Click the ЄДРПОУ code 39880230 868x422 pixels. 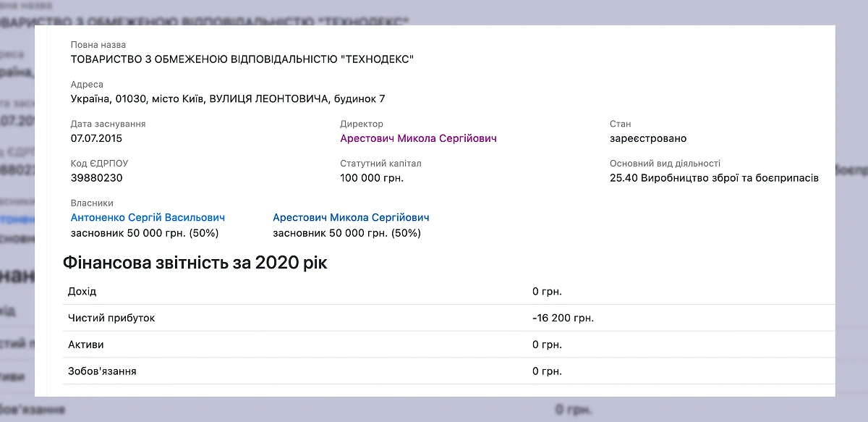click(97, 178)
